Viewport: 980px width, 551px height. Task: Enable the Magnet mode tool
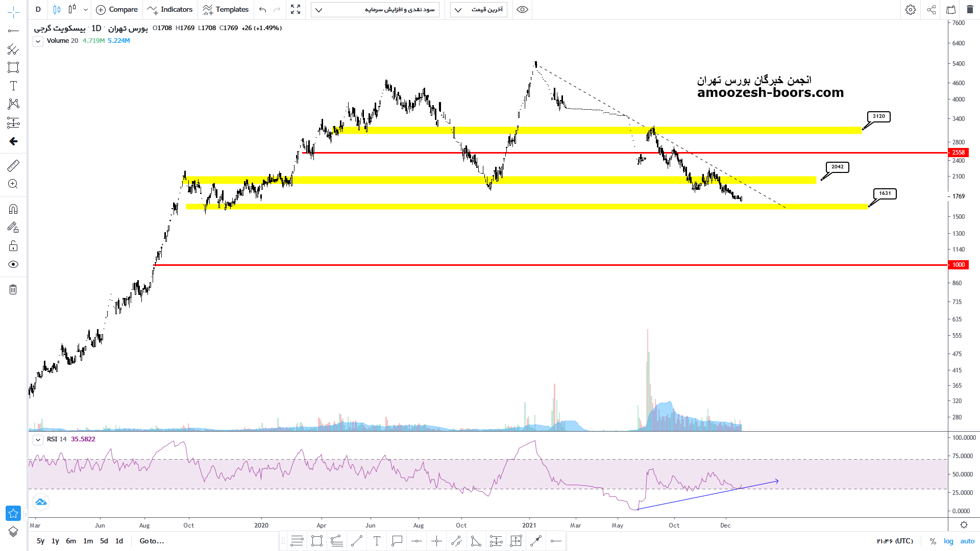coord(13,209)
